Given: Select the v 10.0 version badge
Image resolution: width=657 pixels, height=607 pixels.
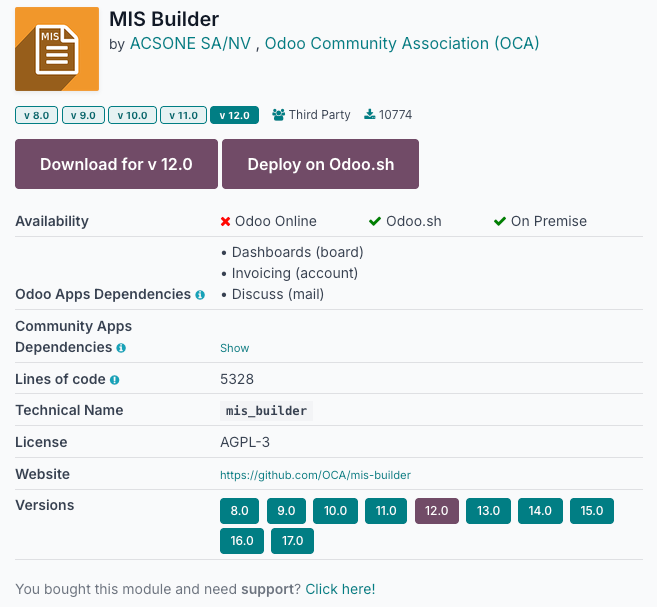Looking at the screenshot, I should click(x=132, y=115).
